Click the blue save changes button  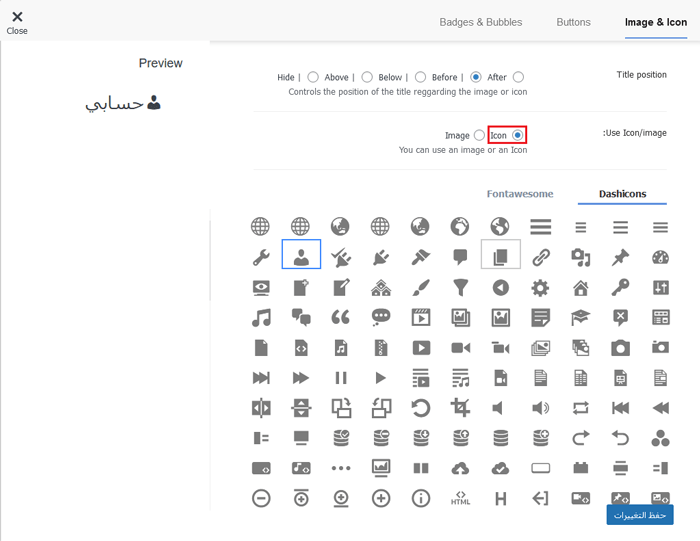(639, 514)
